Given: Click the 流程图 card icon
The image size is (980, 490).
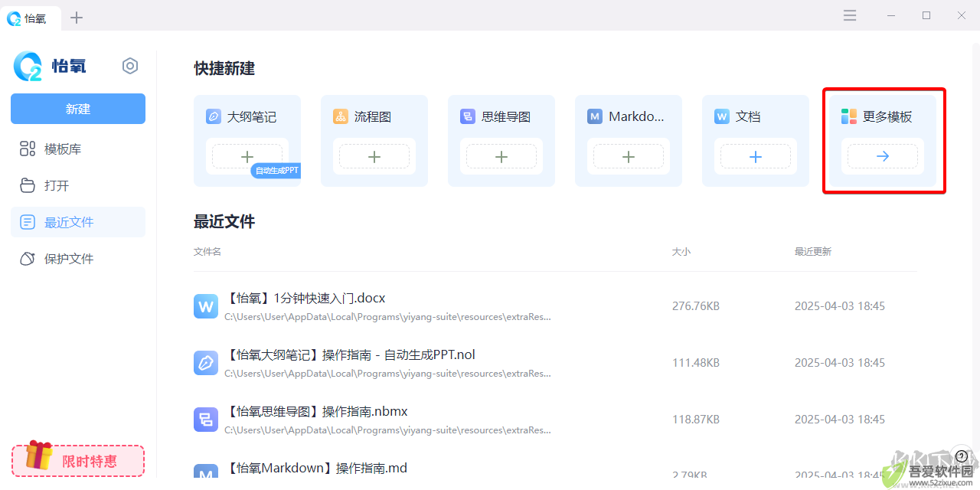Looking at the screenshot, I should pos(341,116).
